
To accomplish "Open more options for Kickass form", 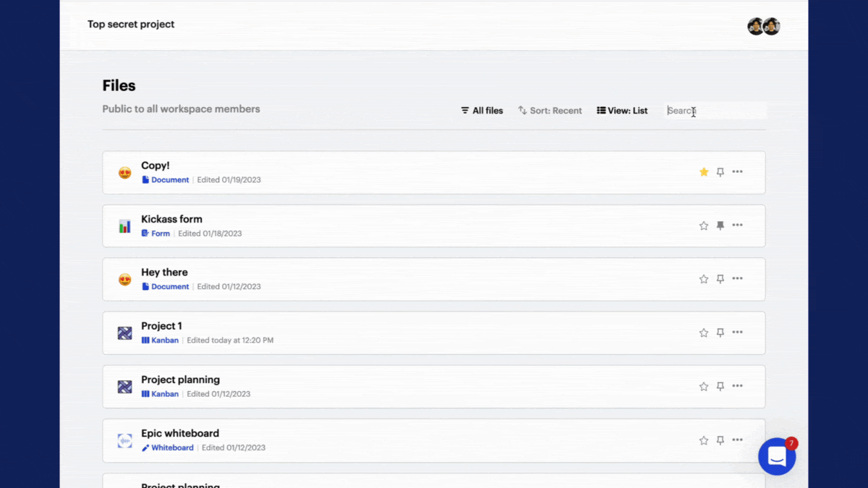I will [x=737, y=225].
